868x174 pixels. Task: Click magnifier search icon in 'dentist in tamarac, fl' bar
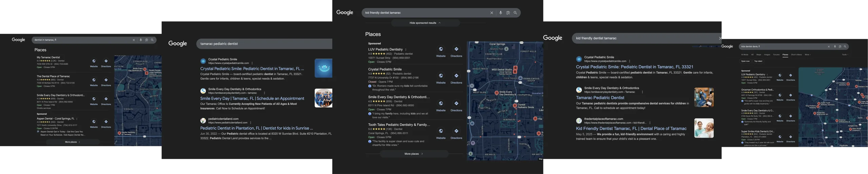coord(152,40)
